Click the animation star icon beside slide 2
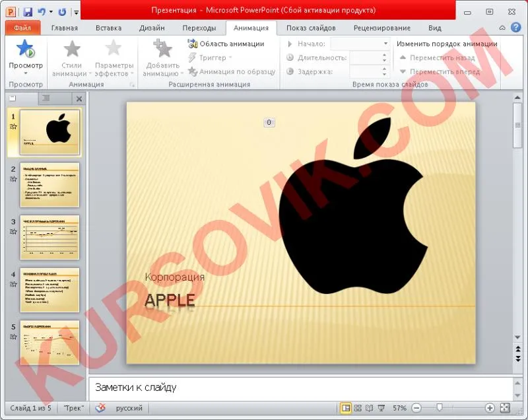This screenshot has width=528, height=420. 13,179
